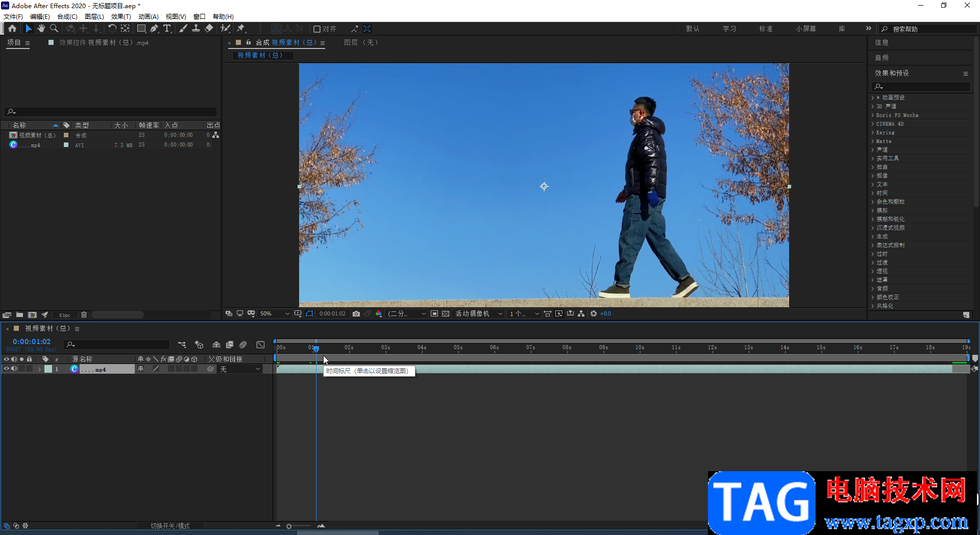This screenshot has width=980, height=535.
Task: Click 切换开关/模式 button
Action: click(x=170, y=526)
